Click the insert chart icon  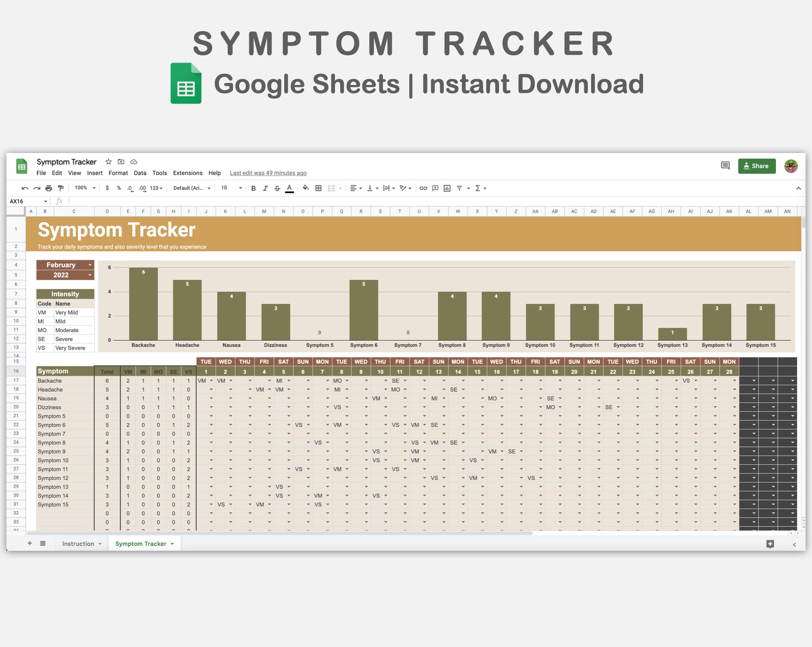click(447, 188)
